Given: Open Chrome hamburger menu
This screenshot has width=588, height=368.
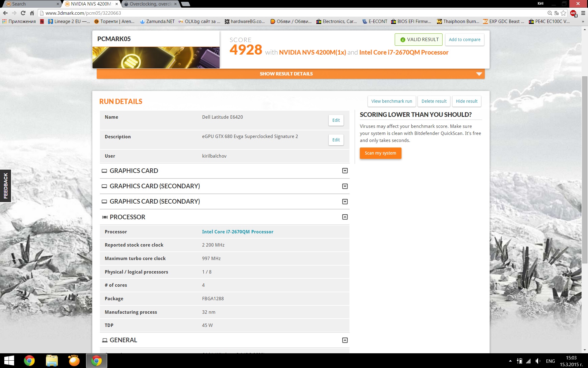Looking at the screenshot, I should pos(583,13).
